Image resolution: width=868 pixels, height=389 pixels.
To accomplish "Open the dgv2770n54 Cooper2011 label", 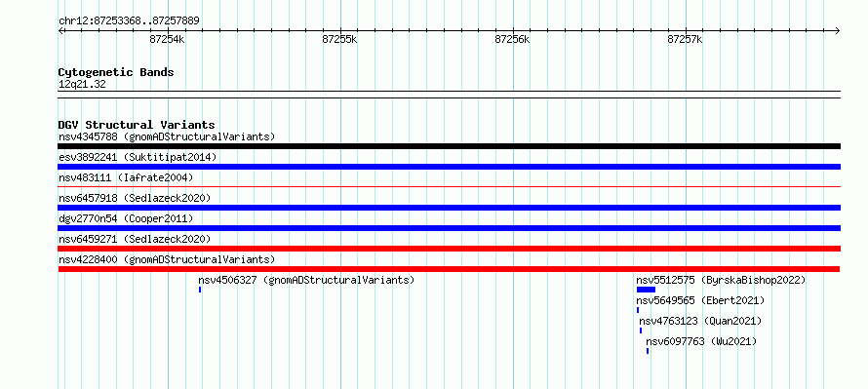I will (x=126, y=218).
